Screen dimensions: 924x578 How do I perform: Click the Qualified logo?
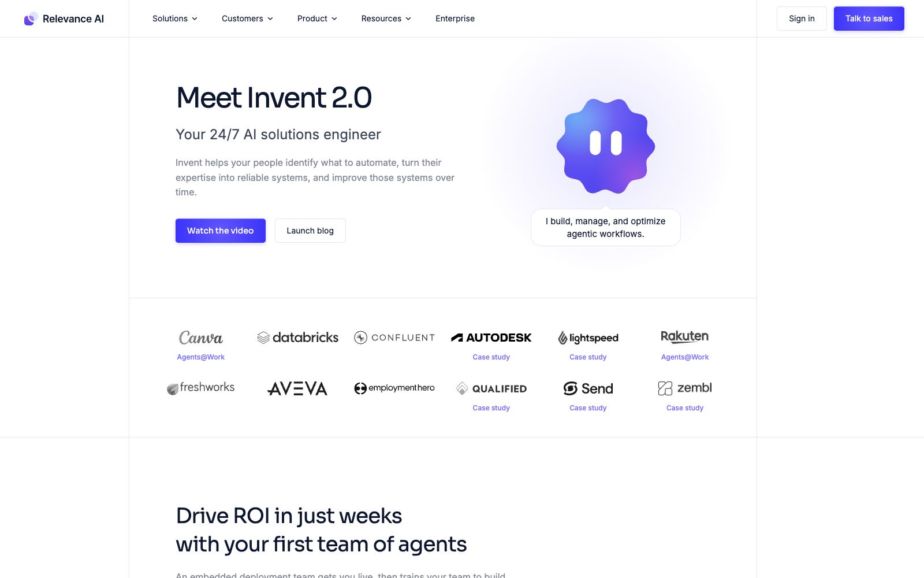(491, 388)
